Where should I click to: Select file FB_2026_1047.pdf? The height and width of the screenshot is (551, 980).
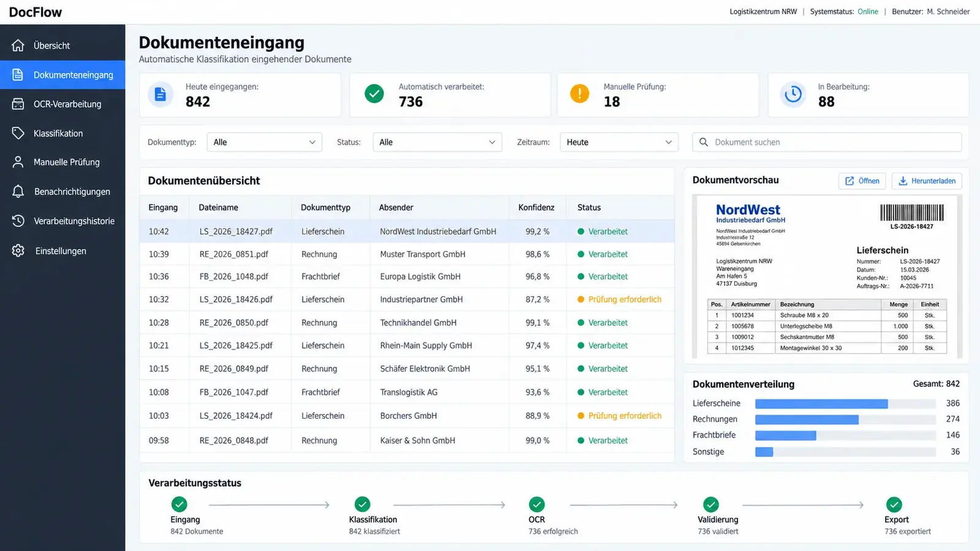pos(233,392)
